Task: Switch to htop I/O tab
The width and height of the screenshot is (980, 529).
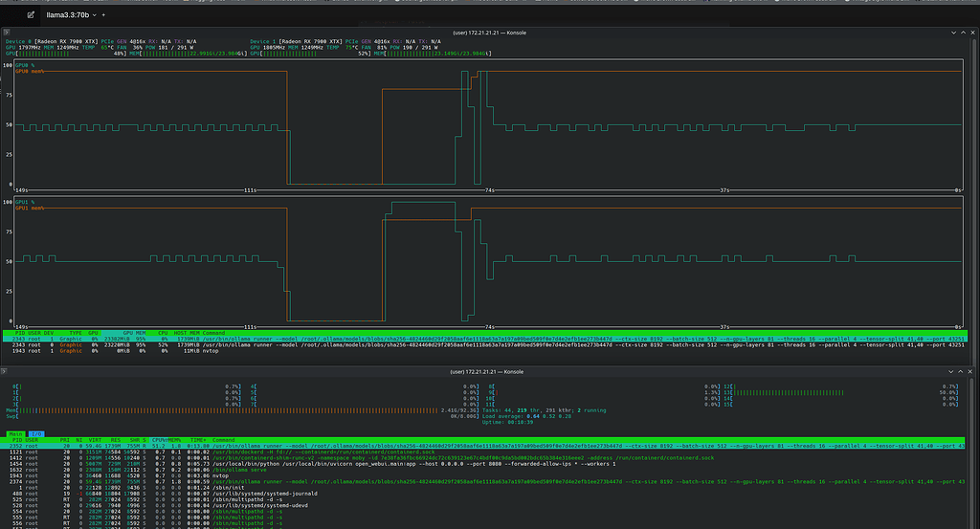Action: [x=38, y=433]
